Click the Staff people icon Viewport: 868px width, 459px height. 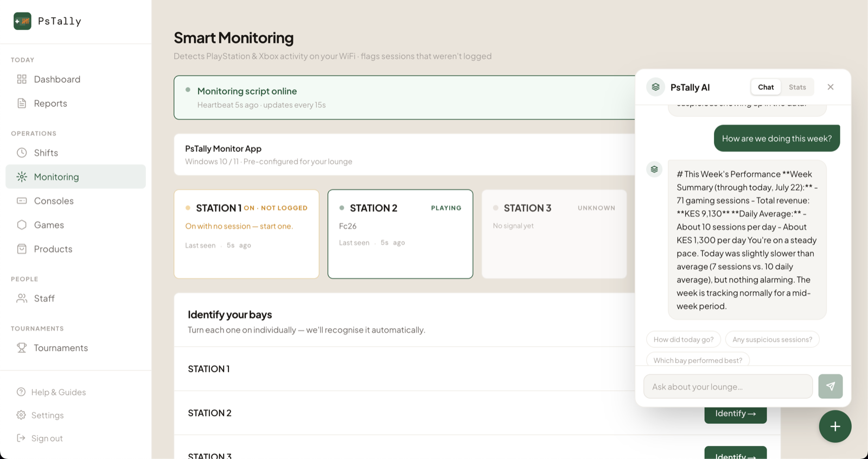coord(22,298)
